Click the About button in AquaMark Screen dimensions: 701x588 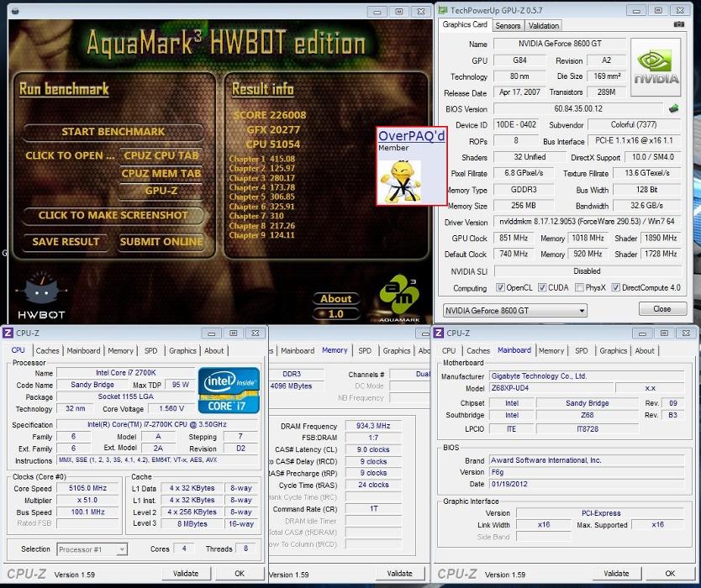[x=335, y=298]
